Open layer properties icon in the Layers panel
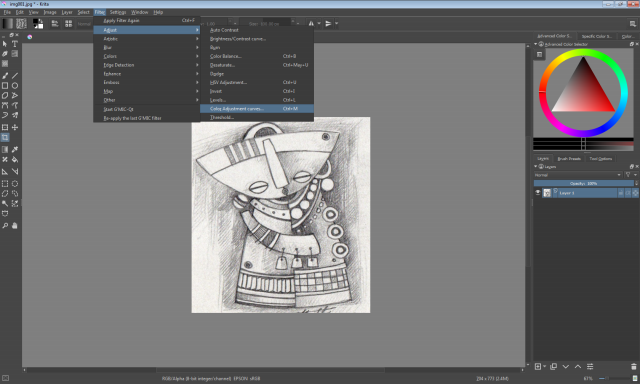 pos(590,366)
